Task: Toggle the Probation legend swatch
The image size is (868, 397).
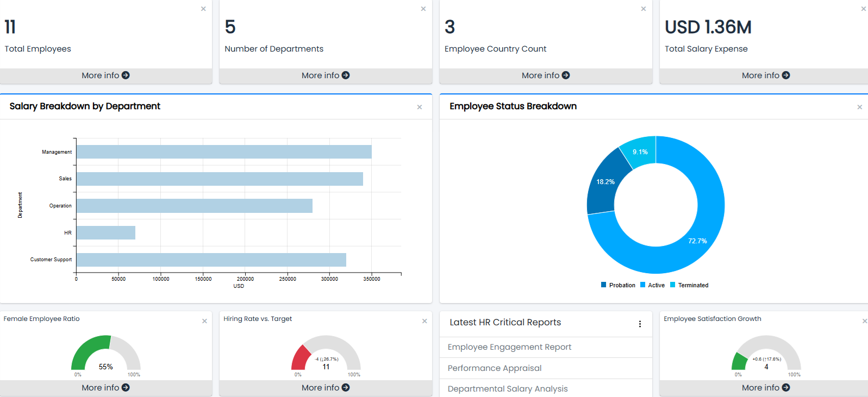Action: click(x=603, y=285)
